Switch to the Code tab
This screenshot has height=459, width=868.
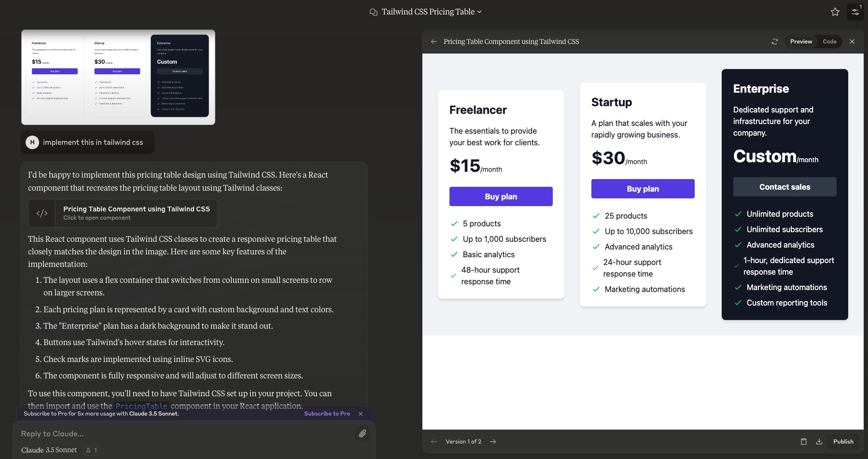click(829, 42)
